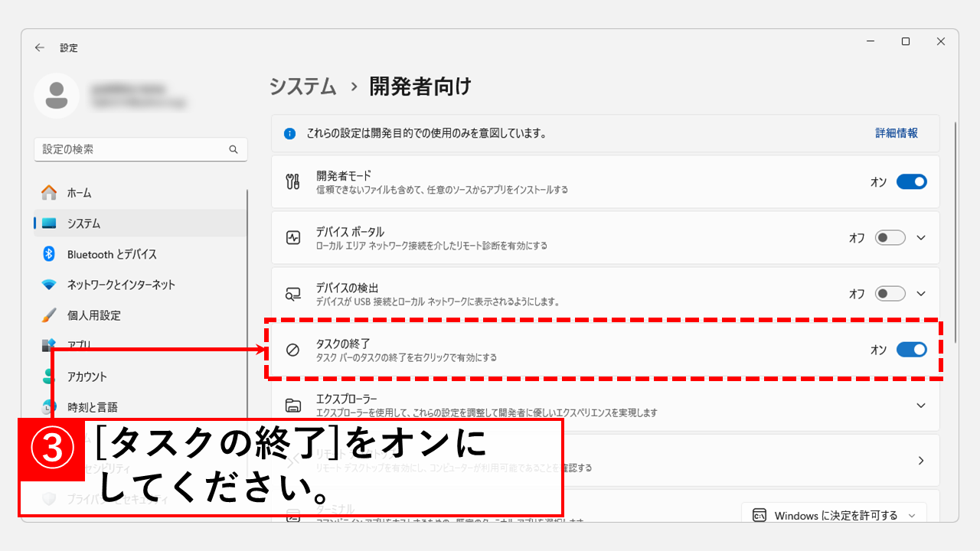Viewport: 980px width, 551px height.
Task: Click the 開発者モード tools icon
Action: point(292,182)
